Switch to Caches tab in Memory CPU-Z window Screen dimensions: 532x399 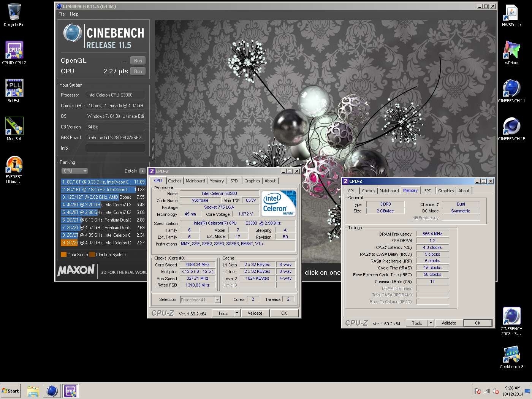(x=369, y=191)
